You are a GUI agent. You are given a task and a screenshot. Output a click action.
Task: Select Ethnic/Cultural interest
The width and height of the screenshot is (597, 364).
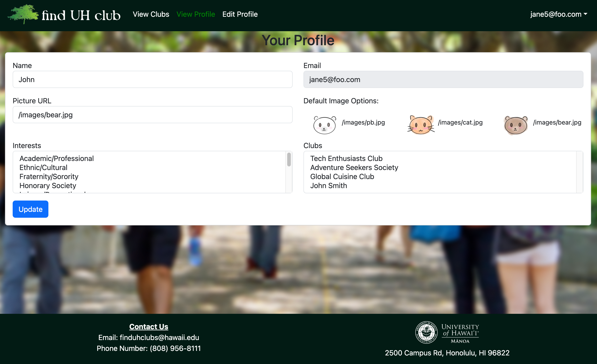coord(149,167)
